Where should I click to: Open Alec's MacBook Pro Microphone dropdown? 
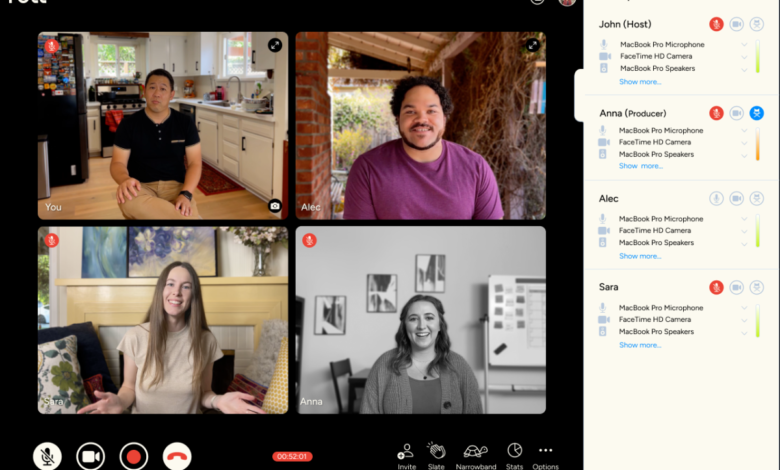(x=744, y=219)
